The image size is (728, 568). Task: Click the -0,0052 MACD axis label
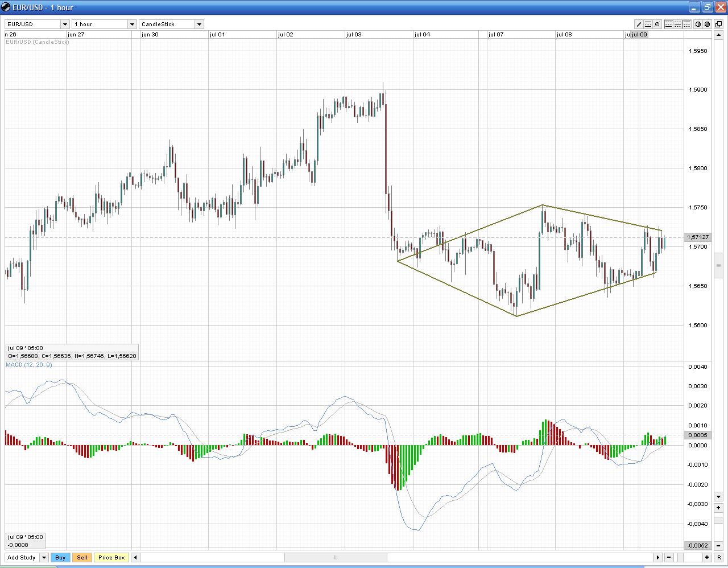pos(698,546)
